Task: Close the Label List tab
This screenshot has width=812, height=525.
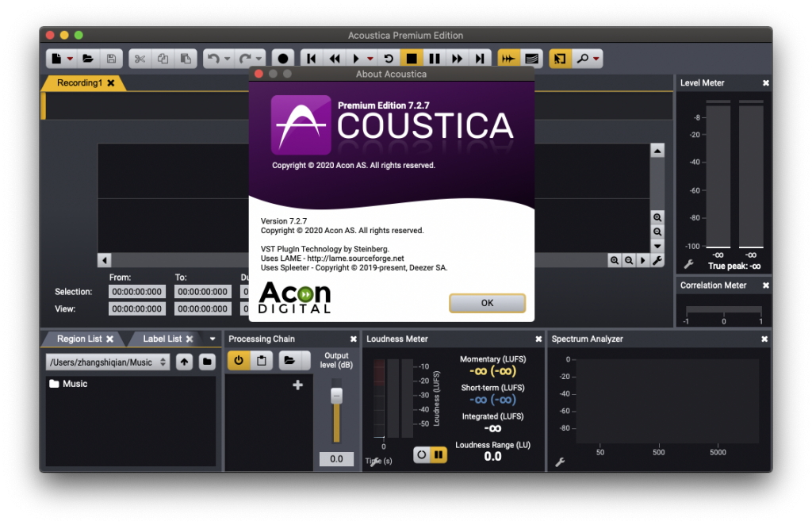Action: coord(190,339)
